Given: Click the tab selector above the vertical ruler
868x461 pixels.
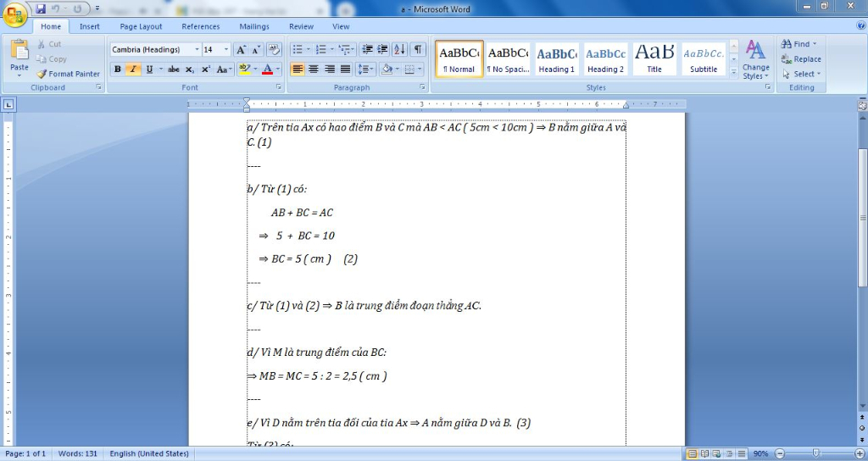Looking at the screenshot, I should [8, 104].
